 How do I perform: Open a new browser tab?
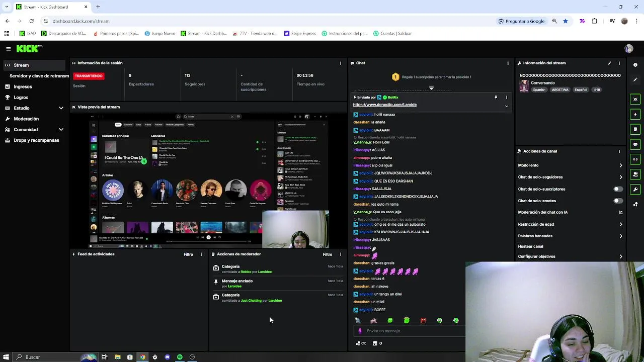point(98,7)
